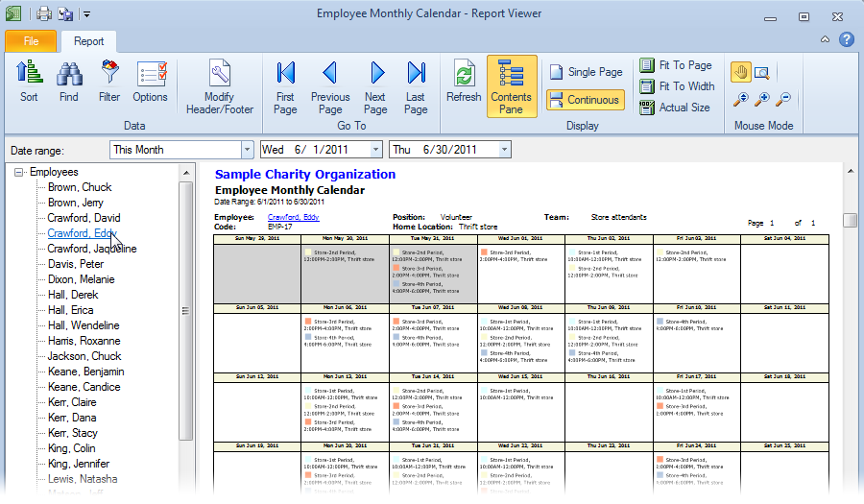This screenshot has width=864, height=504.
Task: Open the This Month date range dropdown
Action: (x=246, y=150)
